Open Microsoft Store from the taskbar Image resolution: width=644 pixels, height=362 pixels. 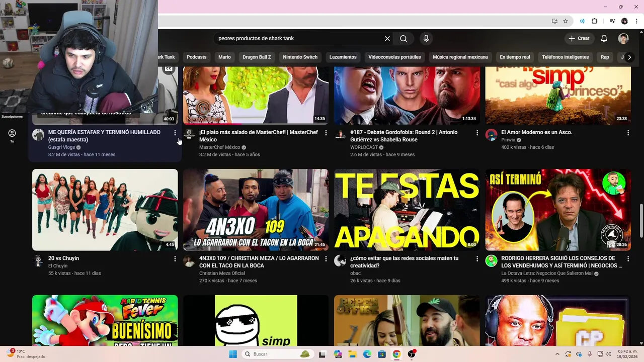[x=382, y=354]
